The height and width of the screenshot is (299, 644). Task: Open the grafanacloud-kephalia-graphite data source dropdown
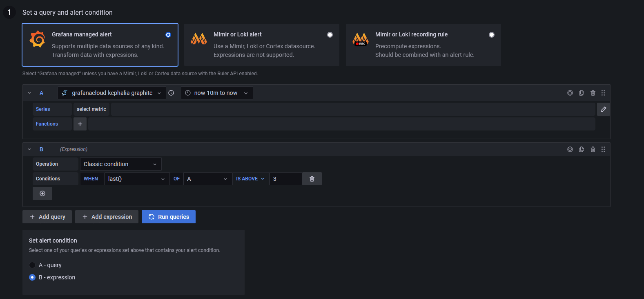coord(112,93)
